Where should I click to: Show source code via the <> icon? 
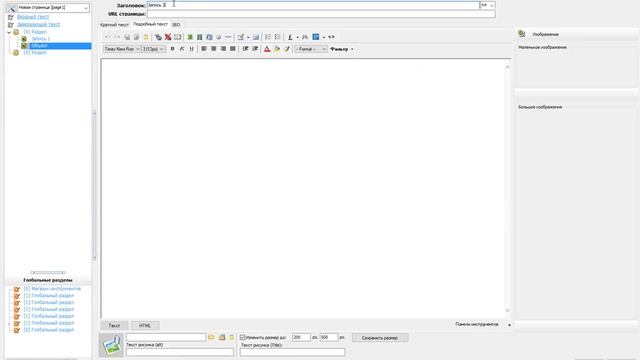tap(331, 37)
